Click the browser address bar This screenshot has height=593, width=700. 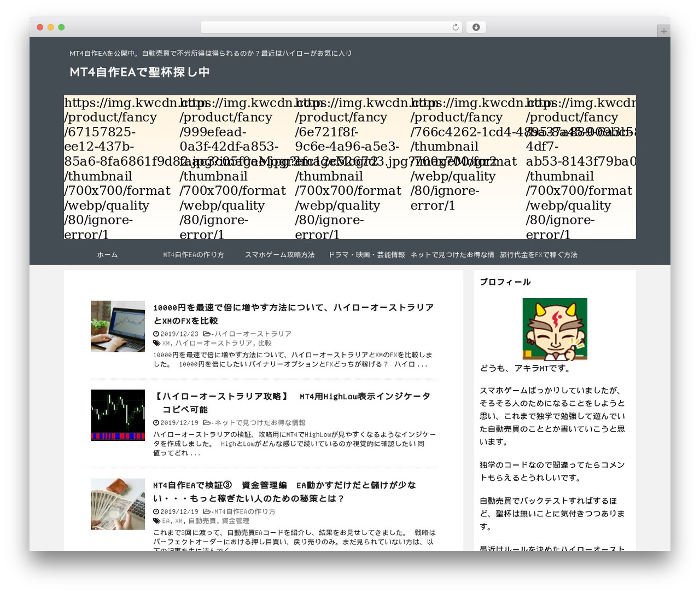[331, 27]
